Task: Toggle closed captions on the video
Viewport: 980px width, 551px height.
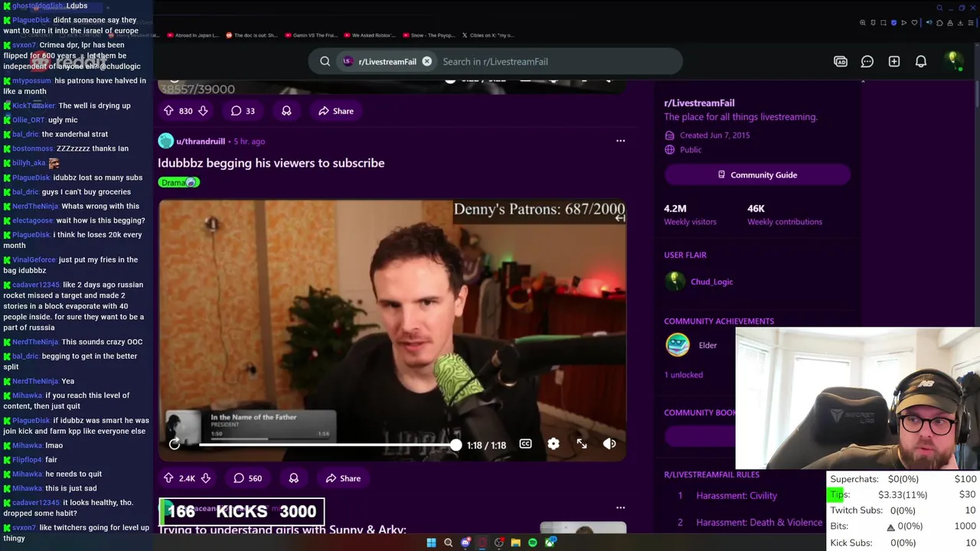Action: [x=525, y=444]
